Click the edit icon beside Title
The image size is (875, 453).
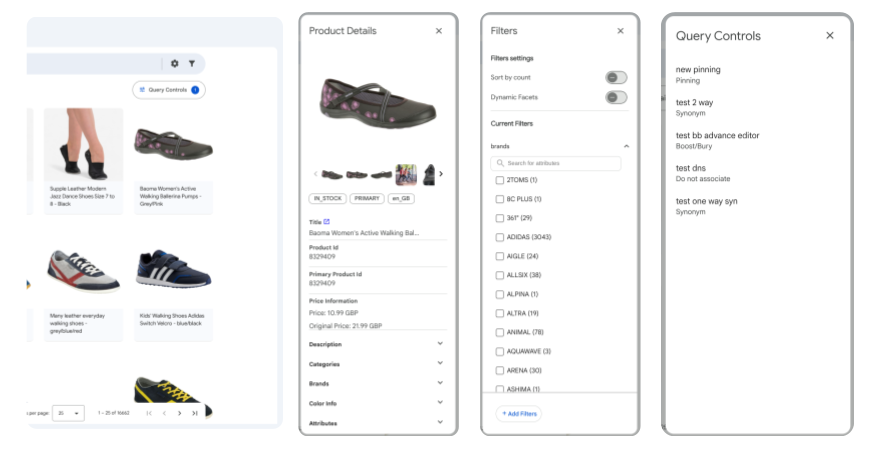coord(327,221)
